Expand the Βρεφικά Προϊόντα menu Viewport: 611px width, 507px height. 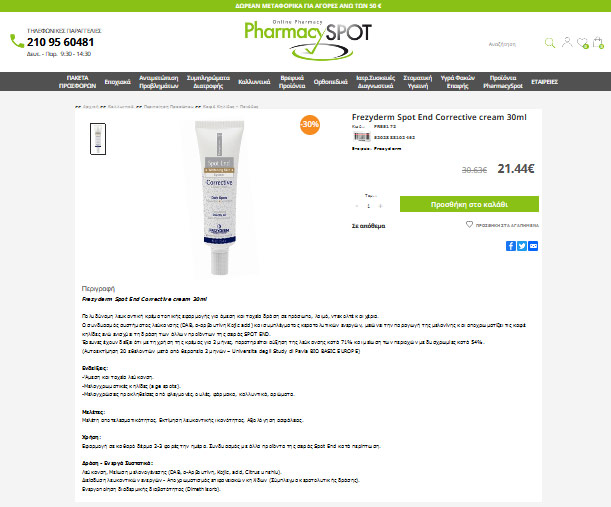[x=292, y=82]
